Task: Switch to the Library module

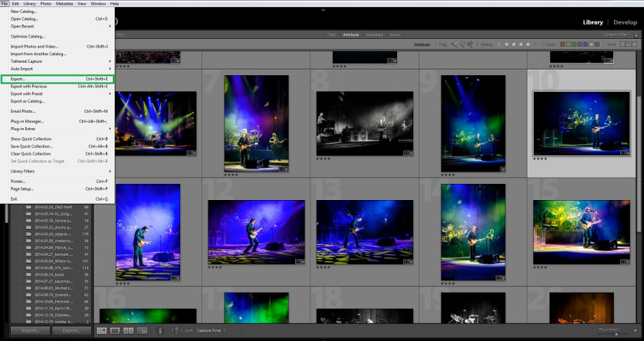Action: tap(593, 22)
